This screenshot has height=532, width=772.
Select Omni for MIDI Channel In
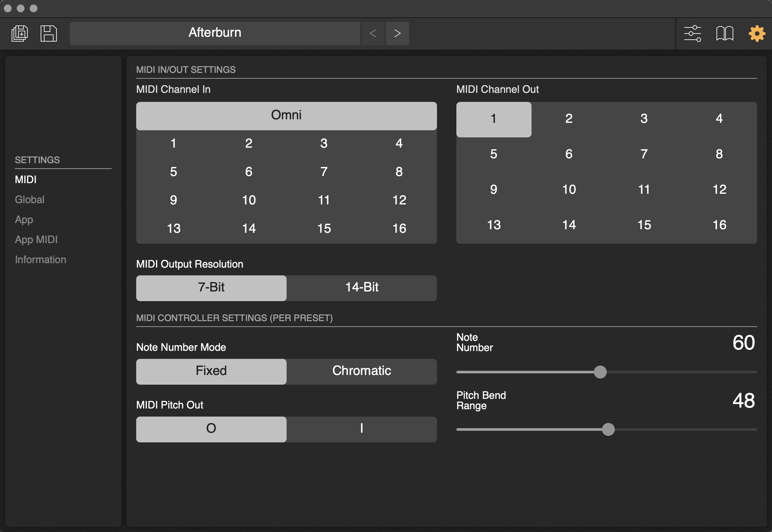coord(286,116)
